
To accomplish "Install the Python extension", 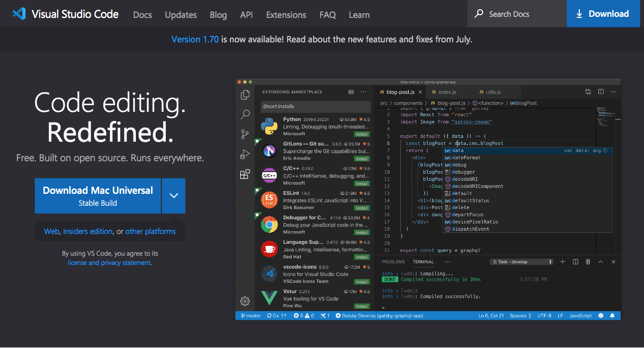I will click(x=362, y=134).
